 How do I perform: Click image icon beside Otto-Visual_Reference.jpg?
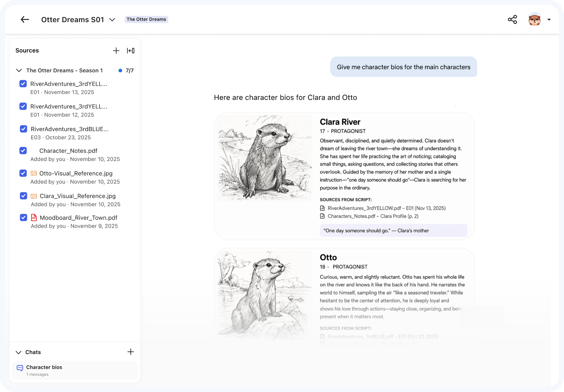(x=34, y=173)
